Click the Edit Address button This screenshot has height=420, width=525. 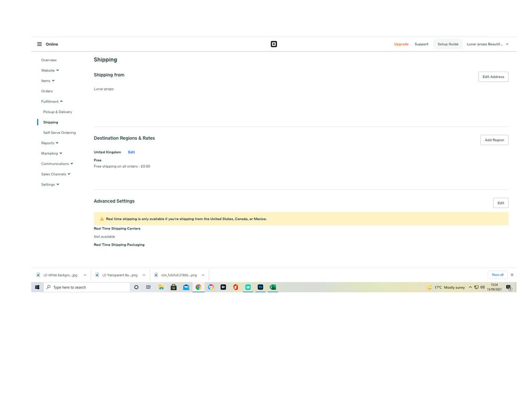tap(493, 77)
